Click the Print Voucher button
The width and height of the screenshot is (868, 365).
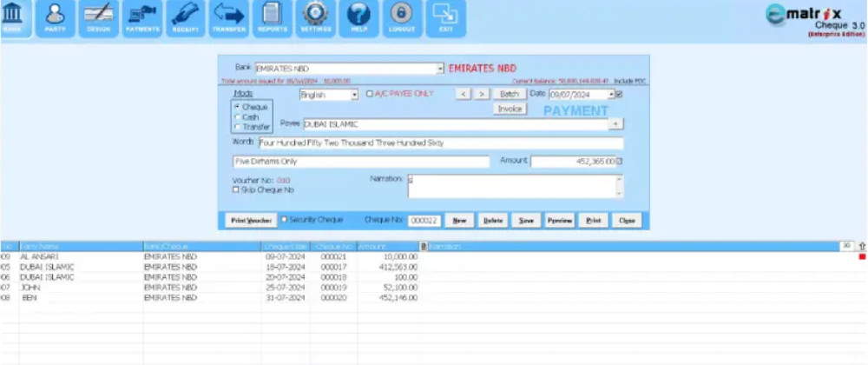click(251, 221)
